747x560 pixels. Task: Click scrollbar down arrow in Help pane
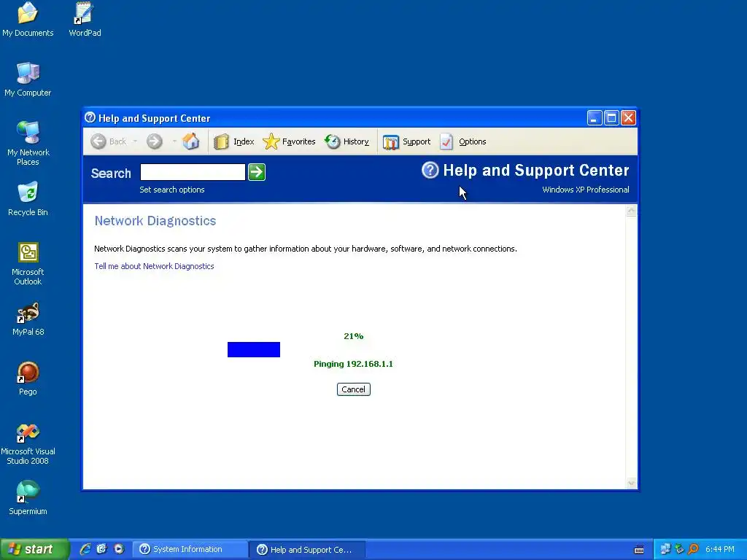pyautogui.click(x=631, y=483)
